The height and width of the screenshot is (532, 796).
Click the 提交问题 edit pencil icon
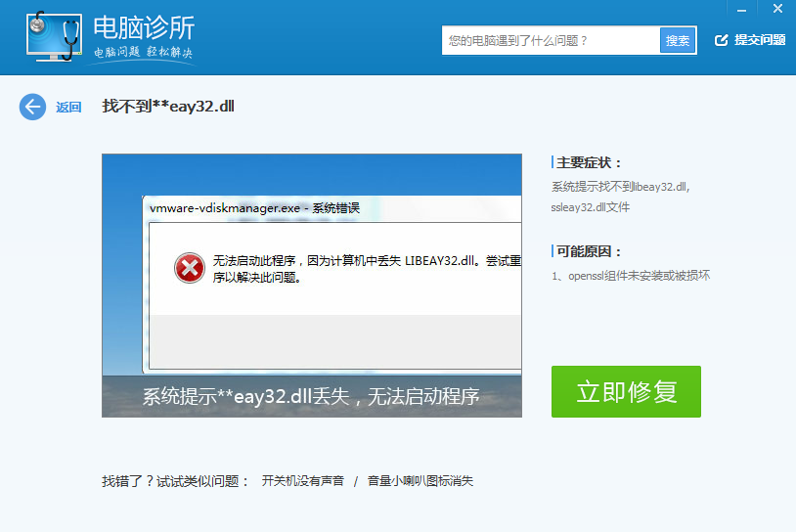[721, 40]
